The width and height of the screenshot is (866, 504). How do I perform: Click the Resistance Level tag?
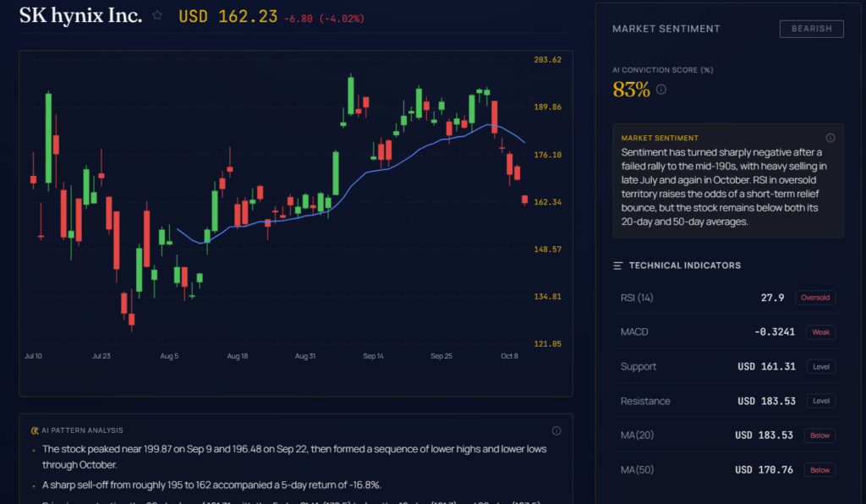(821, 401)
